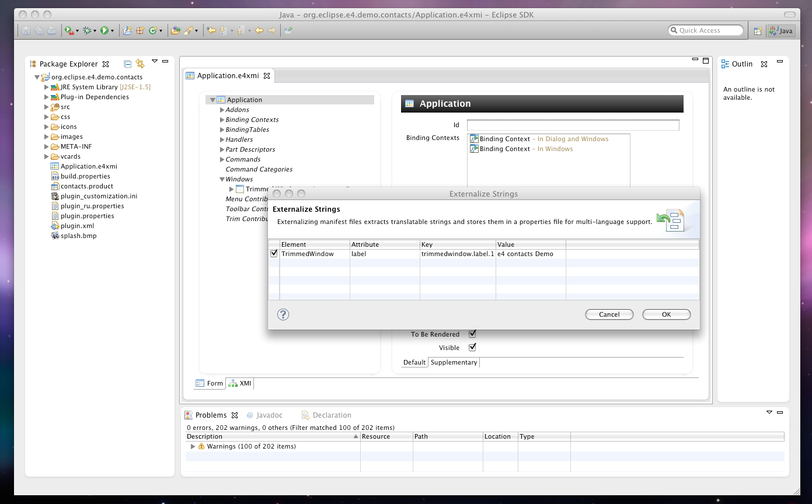Click the Open Perspective icon
The image size is (812, 504).
click(x=758, y=31)
